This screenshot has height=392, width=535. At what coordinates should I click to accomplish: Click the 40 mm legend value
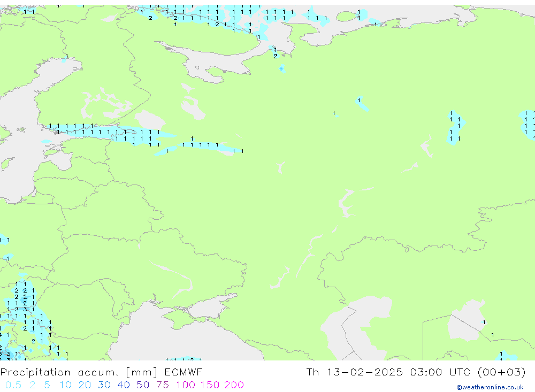click(x=124, y=385)
